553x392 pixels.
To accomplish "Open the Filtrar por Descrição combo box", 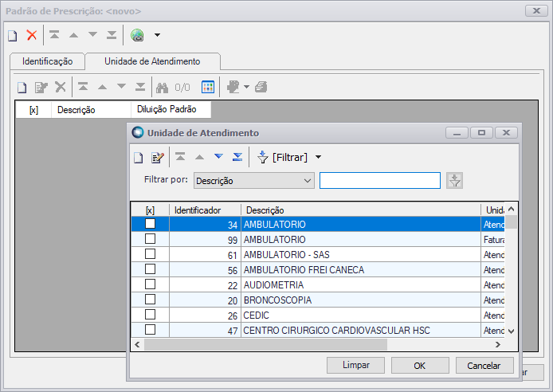I will click(x=254, y=181).
